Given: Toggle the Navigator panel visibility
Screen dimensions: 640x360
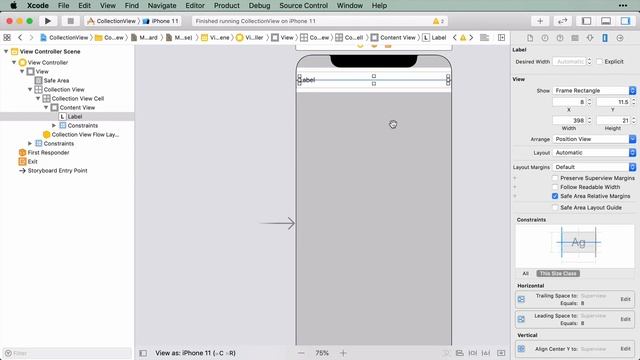Looking at the screenshot, I should [586, 21].
